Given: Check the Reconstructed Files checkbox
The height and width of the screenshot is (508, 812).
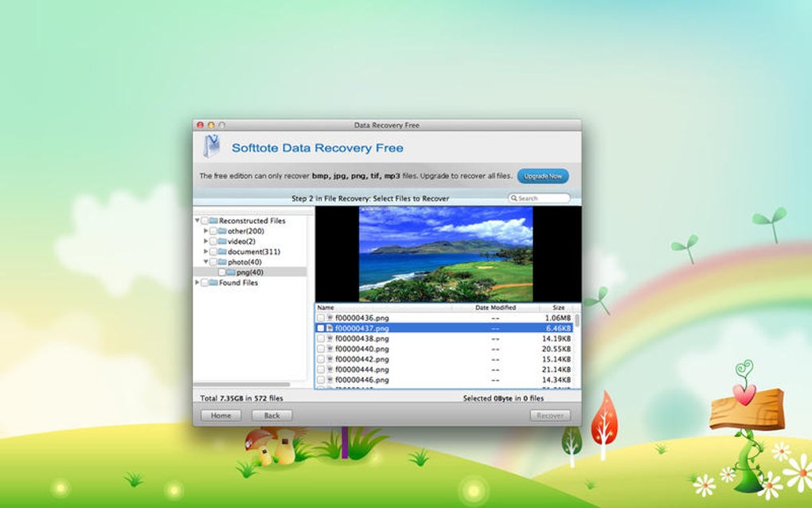Looking at the screenshot, I should pos(205,221).
